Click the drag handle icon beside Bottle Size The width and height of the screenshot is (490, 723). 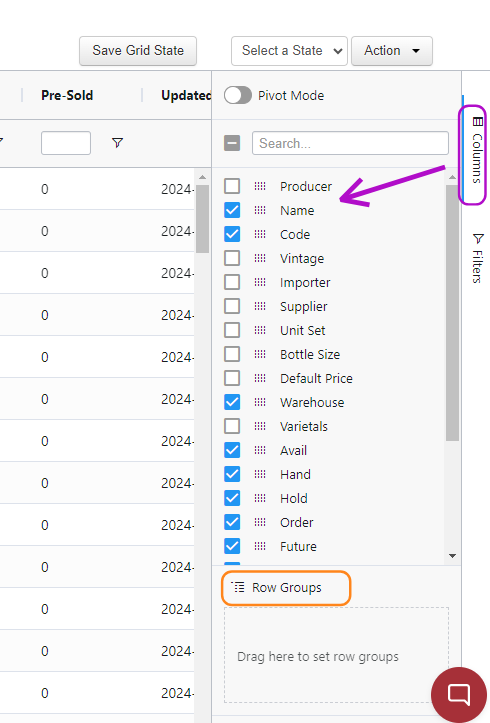pos(260,354)
